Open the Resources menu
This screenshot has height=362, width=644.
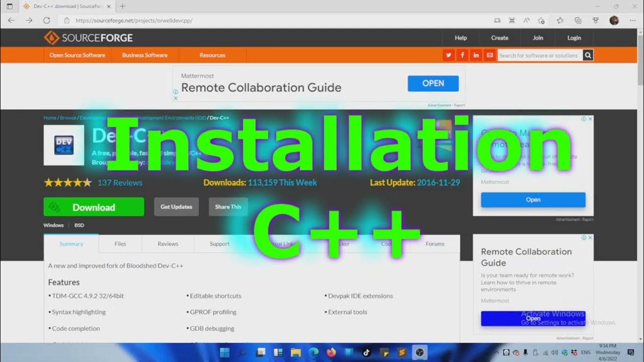[212, 55]
